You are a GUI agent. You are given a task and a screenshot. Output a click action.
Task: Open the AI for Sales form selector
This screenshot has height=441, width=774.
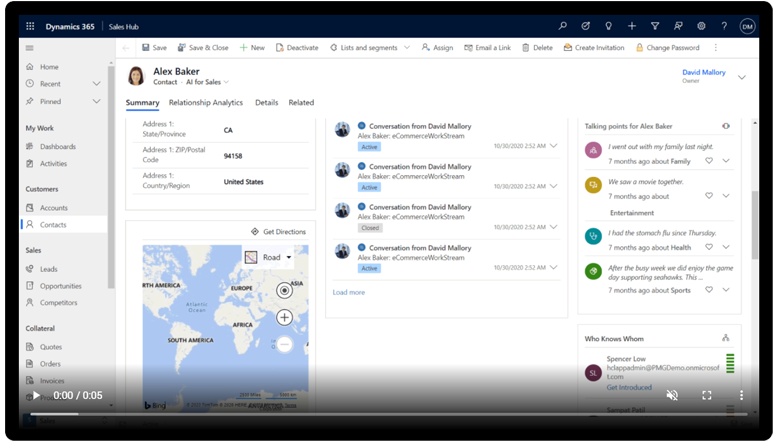pos(207,82)
